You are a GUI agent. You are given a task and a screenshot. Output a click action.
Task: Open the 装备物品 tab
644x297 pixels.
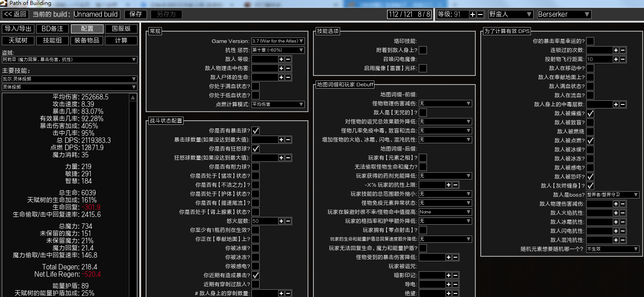(x=87, y=41)
